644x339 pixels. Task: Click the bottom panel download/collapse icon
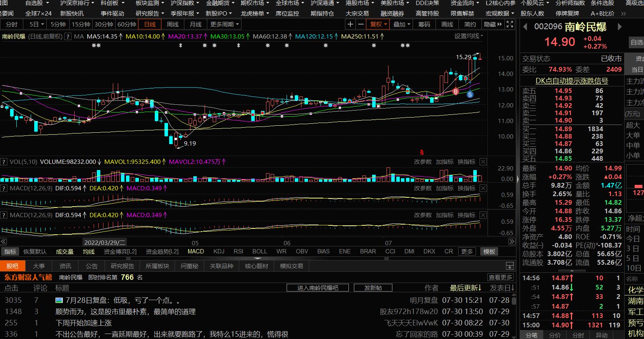click(x=510, y=266)
